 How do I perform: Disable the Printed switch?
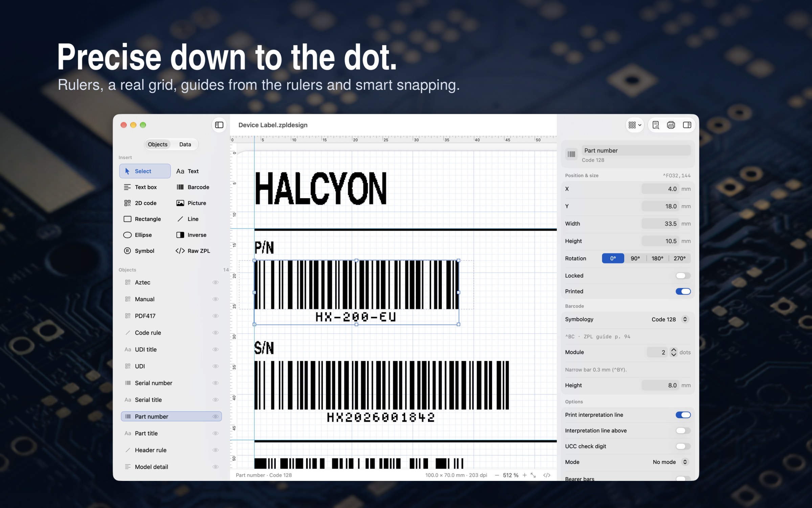click(x=683, y=291)
